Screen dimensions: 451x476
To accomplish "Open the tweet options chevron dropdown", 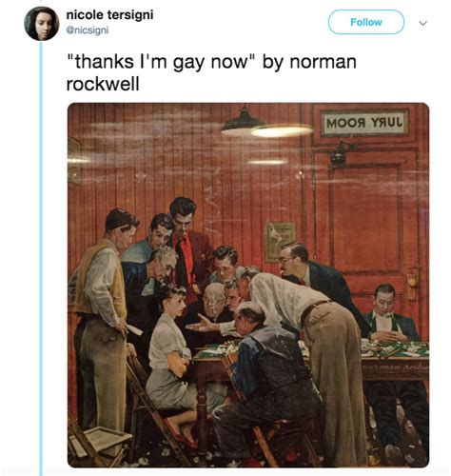I will 423,23.
